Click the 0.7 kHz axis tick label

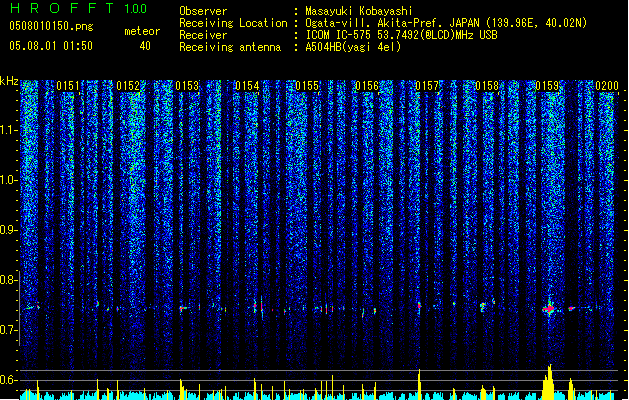9,330
